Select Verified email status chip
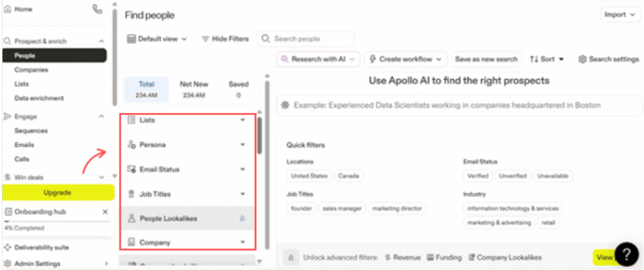Viewport: 644px width, 270px height. [478, 176]
